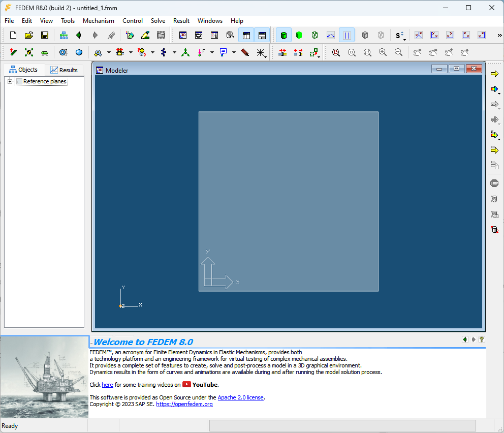Create a new model with New icon
This screenshot has width=504, height=433.
point(13,35)
